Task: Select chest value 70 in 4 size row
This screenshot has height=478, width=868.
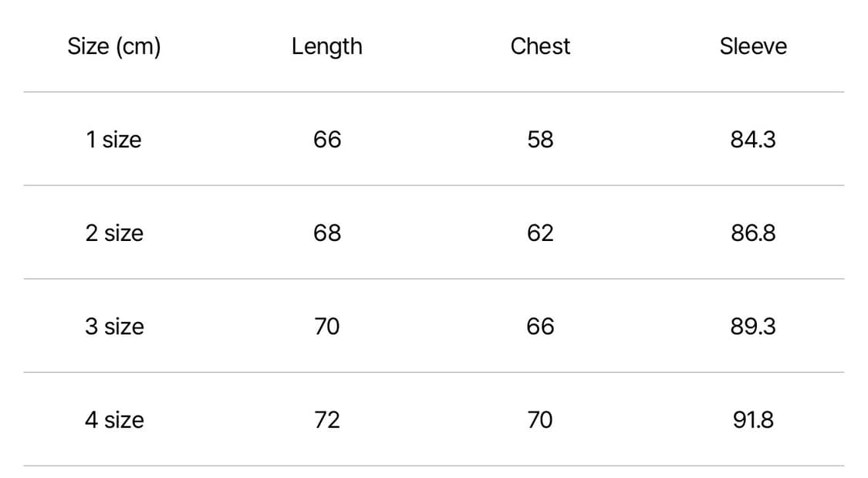Action: (x=540, y=420)
